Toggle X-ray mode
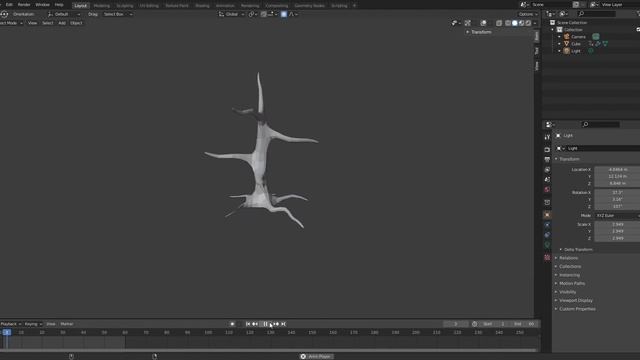The height and width of the screenshot is (360, 640). pos(499,23)
